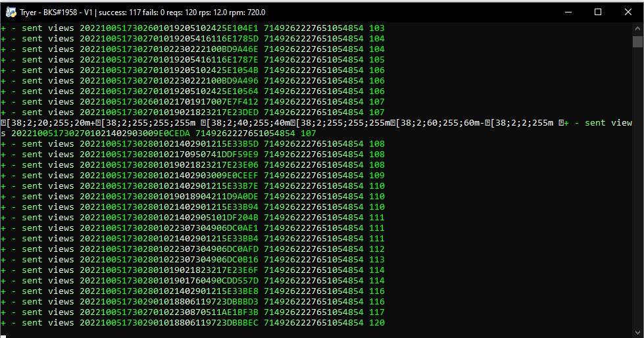Screen dimensions: 644x338
Task: Click the scrollbar down arrow
Action: (637, 333)
